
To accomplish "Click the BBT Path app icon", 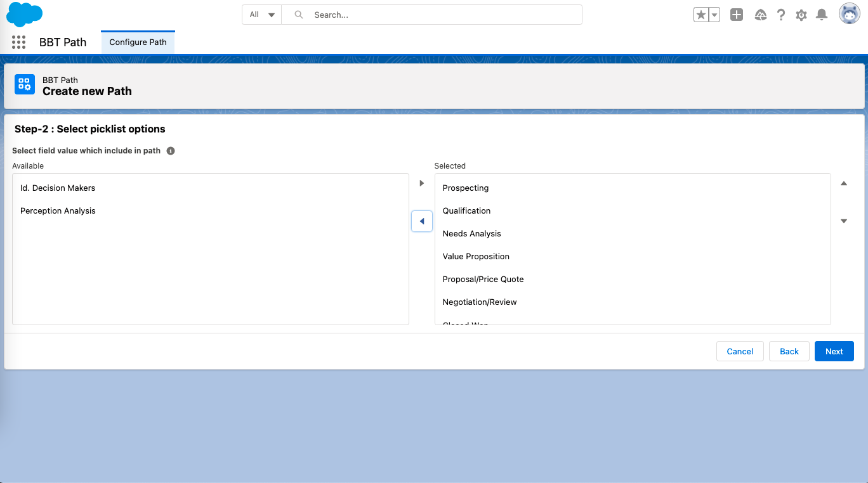I will 25,84.
